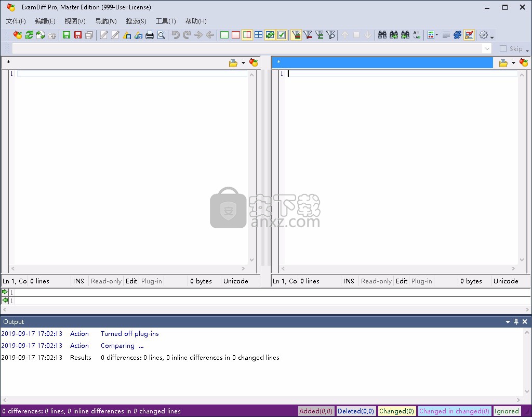The width and height of the screenshot is (532, 417).
Task: Click INS in left pane status bar
Action: click(78, 281)
